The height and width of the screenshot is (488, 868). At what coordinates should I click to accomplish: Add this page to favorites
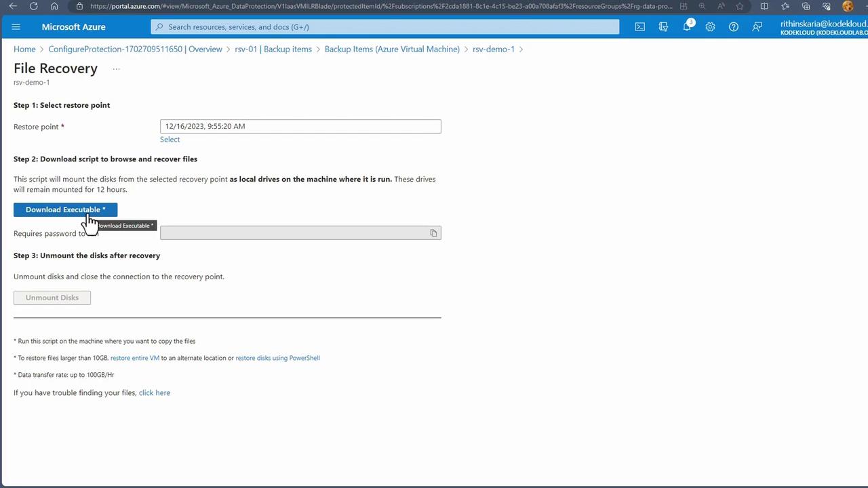click(740, 6)
